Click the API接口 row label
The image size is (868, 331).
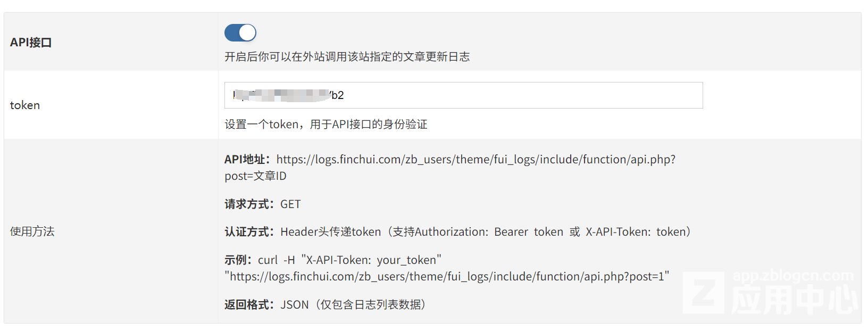pos(31,43)
